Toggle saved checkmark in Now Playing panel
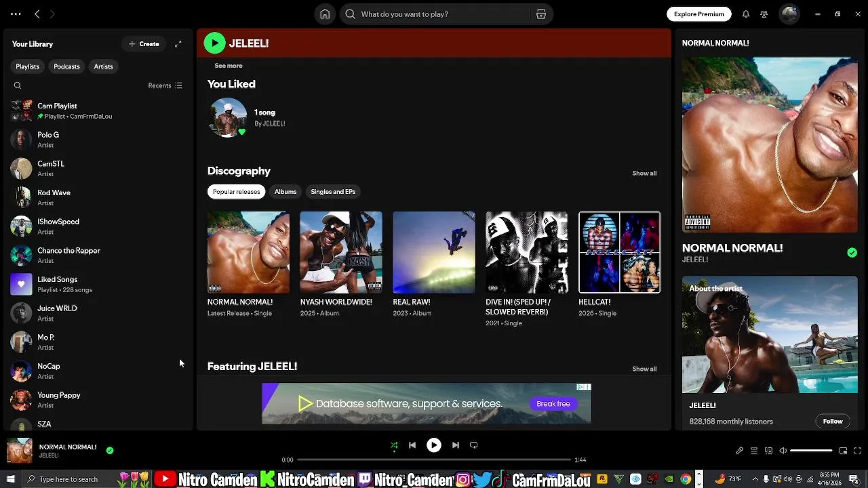Image resolution: width=868 pixels, height=488 pixels. coord(852,253)
